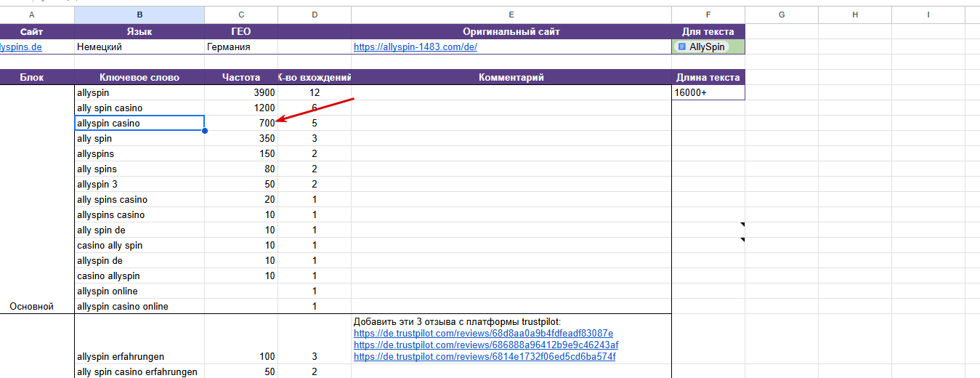
Task: Click the Длина текста header cell
Action: tap(708, 77)
